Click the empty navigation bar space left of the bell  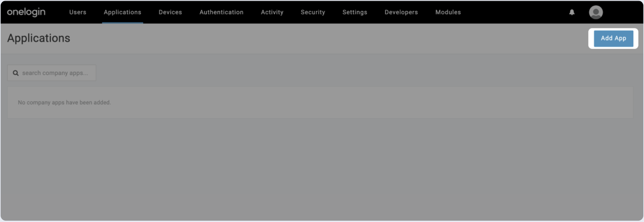(x=516, y=12)
